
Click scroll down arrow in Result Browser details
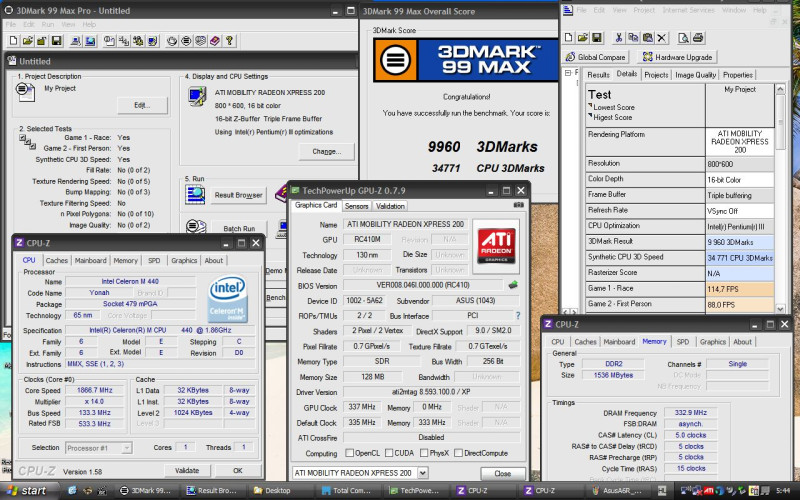tap(780, 309)
